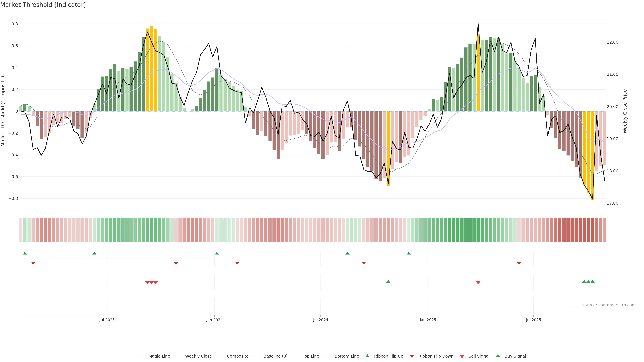Screen dimensions: 644x362
Task: Click the Ribbon Flip Up legend triangle icon
Action: tap(367, 356)
